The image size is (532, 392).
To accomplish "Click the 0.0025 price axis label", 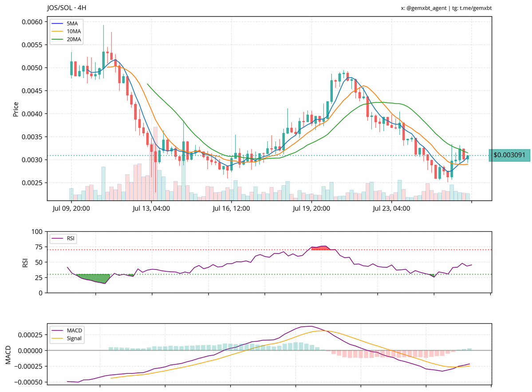I will [x=32, y=183].
